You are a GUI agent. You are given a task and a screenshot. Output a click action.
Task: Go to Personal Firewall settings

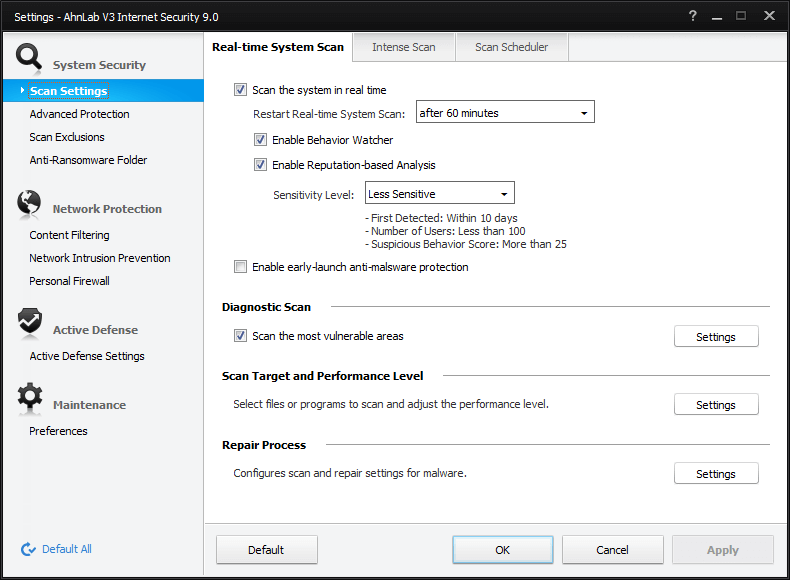(70, 281)
